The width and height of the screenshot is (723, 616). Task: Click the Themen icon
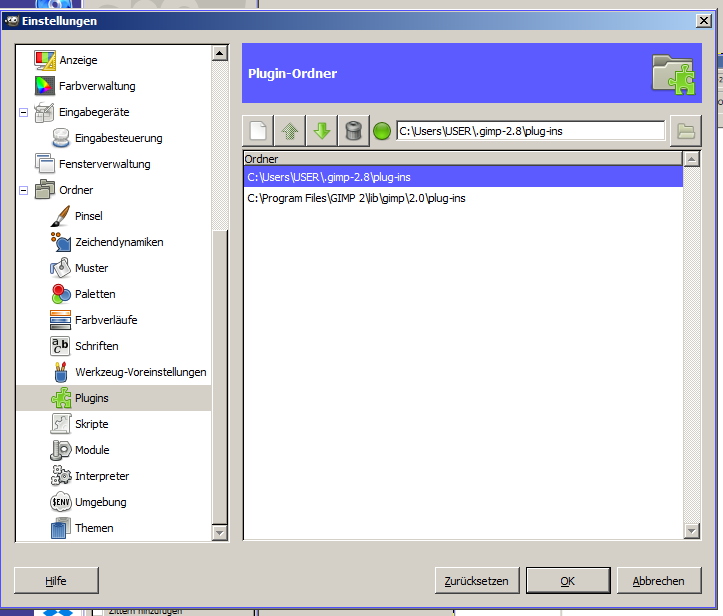60,528
